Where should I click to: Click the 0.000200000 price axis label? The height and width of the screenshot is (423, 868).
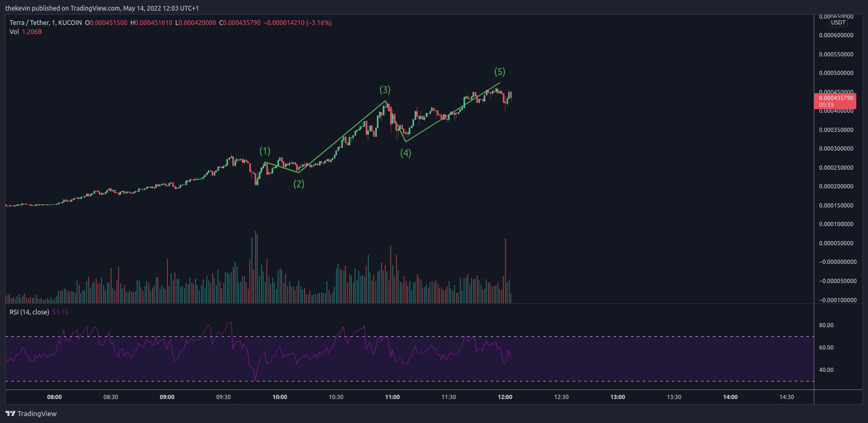(836, 187)
